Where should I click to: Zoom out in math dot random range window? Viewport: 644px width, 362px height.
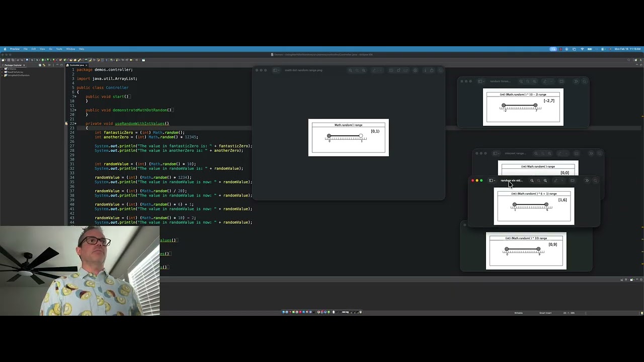350,70
